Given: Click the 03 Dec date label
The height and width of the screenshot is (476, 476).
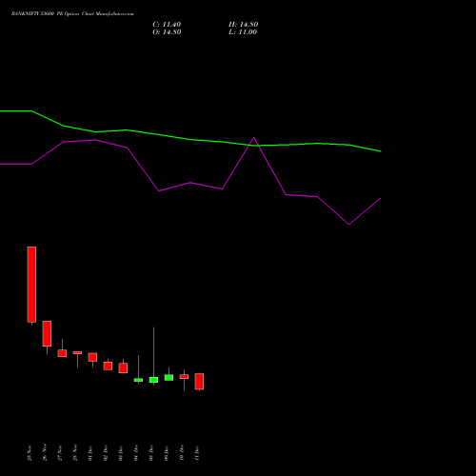Looking at the screenshot, I should pyautogui.click(x=121, y=453).
